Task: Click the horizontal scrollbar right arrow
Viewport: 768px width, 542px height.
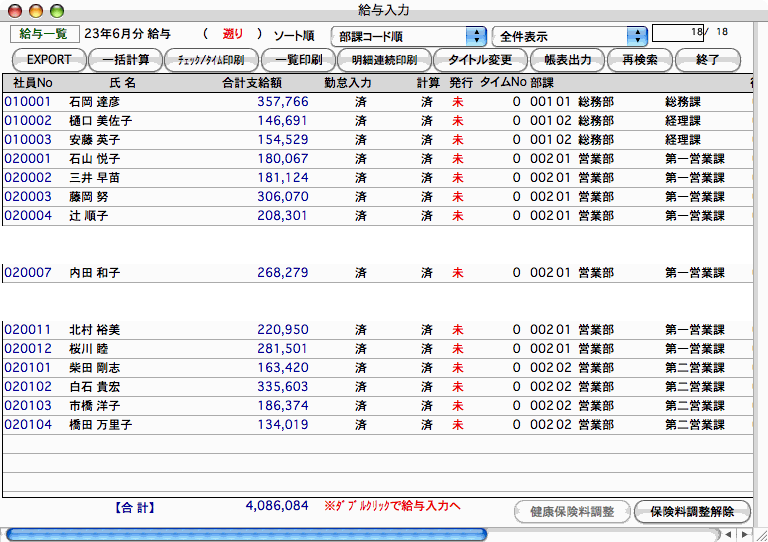Action: coord(742,535)
